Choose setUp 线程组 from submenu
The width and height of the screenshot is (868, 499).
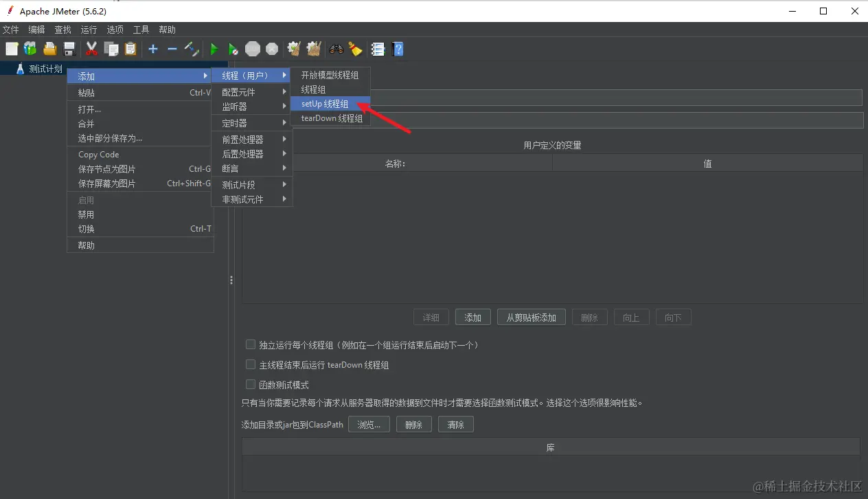point(330,104)
